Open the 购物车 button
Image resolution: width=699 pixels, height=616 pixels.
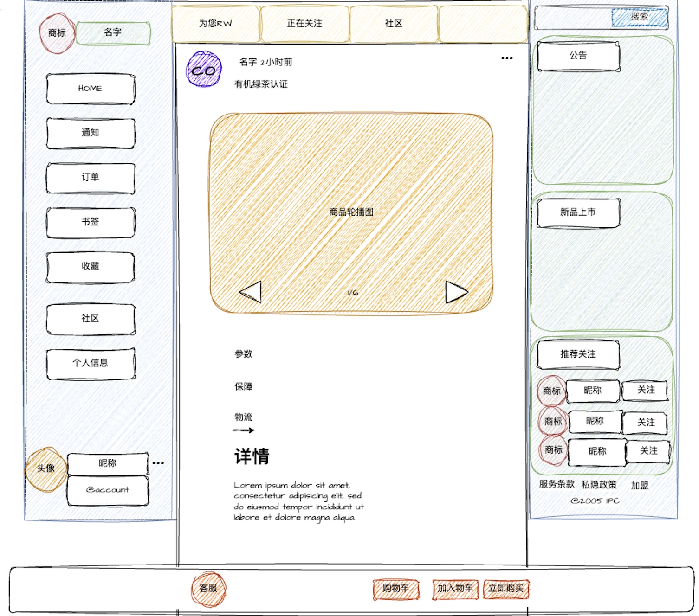coord(396,589)
